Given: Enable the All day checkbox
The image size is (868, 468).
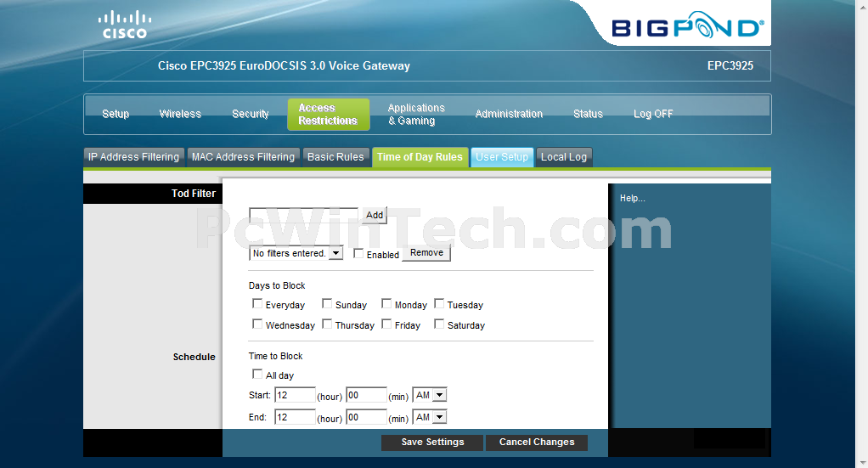Looking at the screenshot, I should coord(256,374).
